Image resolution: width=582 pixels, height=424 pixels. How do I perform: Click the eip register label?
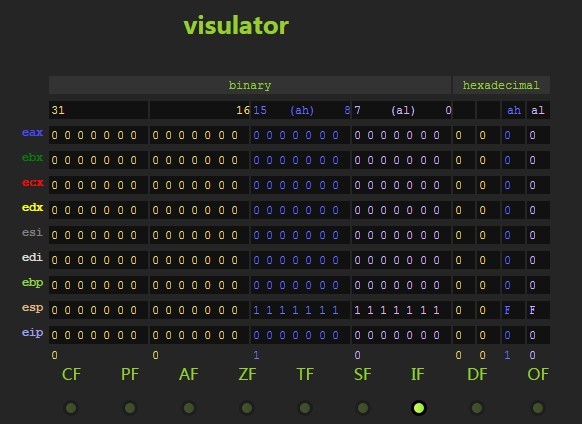click(x=32, y=333)
